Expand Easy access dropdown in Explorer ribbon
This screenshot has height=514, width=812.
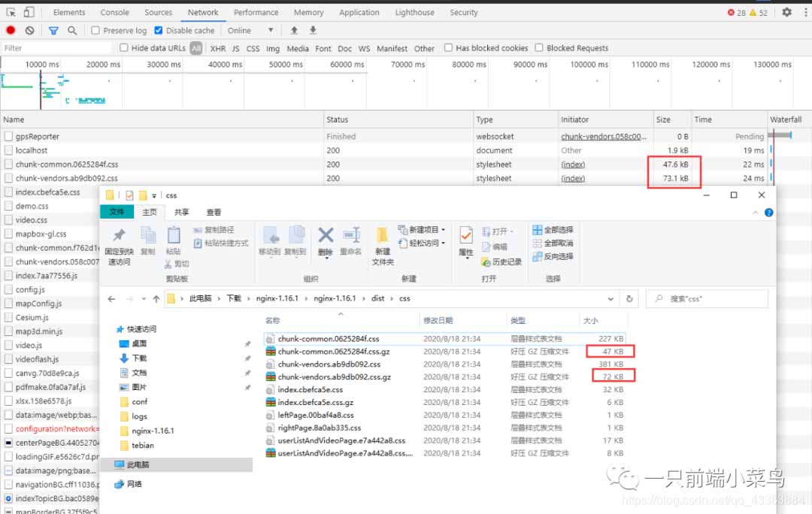[444, 243]
